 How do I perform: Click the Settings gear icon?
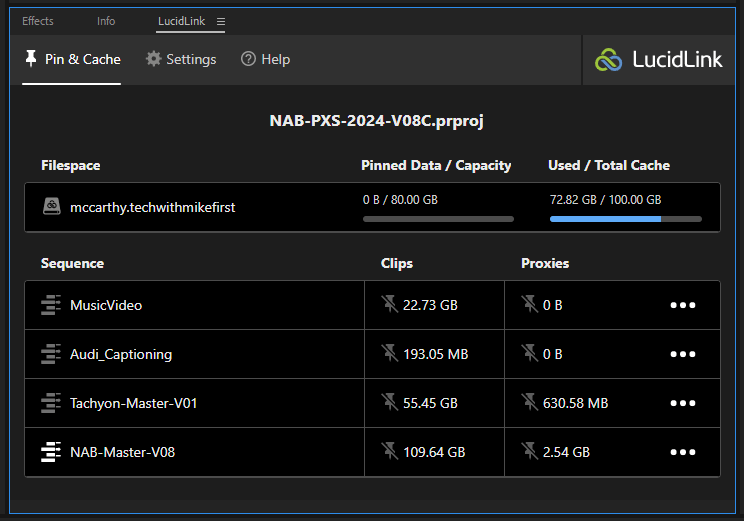(x=153, y=59)
